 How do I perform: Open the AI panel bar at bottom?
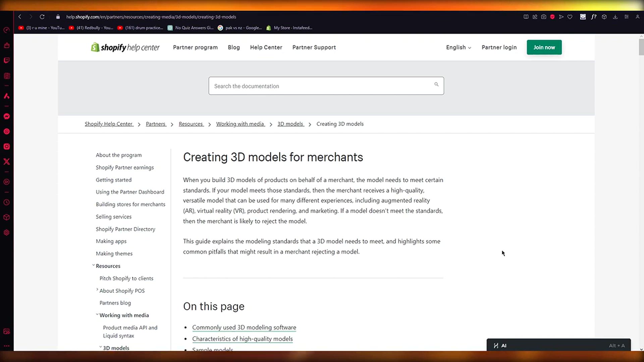click(558, 345)
